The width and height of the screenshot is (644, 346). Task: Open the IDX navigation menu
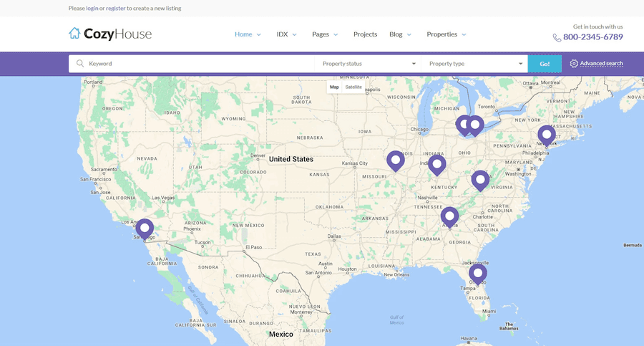[x=286, y=34]
